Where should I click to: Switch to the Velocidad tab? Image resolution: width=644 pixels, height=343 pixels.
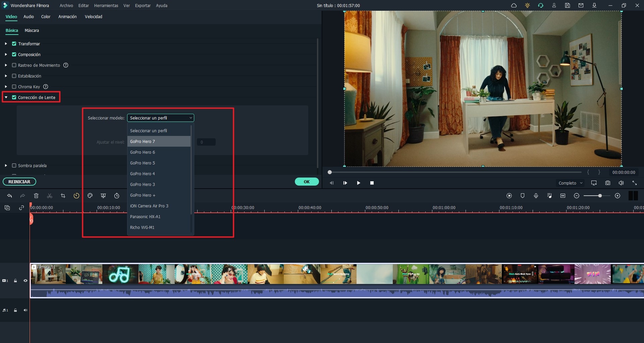(x=94, y=16)
